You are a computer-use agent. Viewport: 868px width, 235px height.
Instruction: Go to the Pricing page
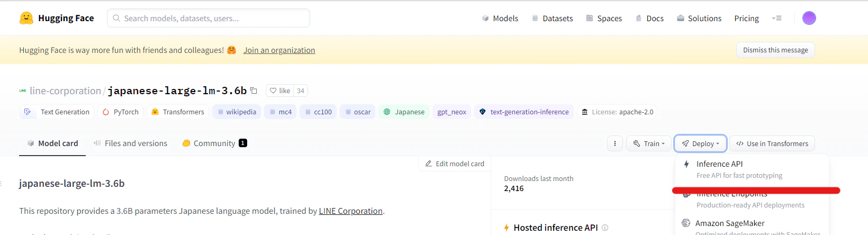[x=746, y=18]
